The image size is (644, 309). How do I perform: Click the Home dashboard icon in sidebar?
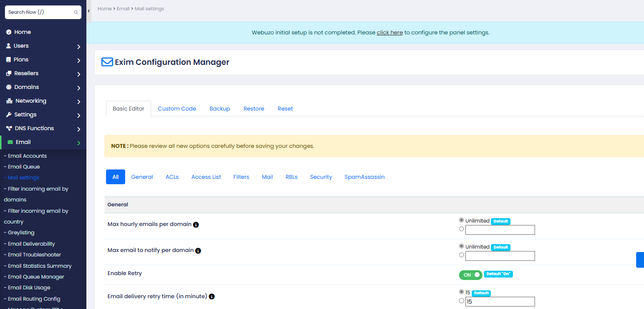[x=9, y=32]
